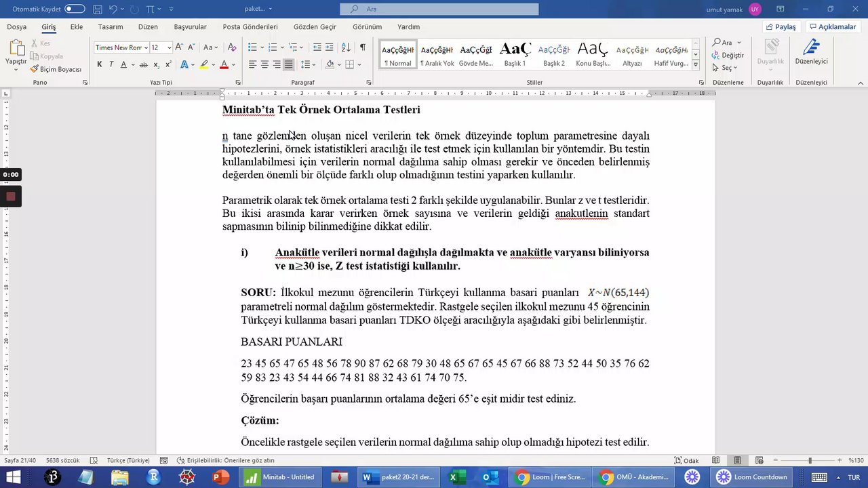868x488 pixels.
Task: Expand the bullet list style dropdown
Action: pos(261,47)
